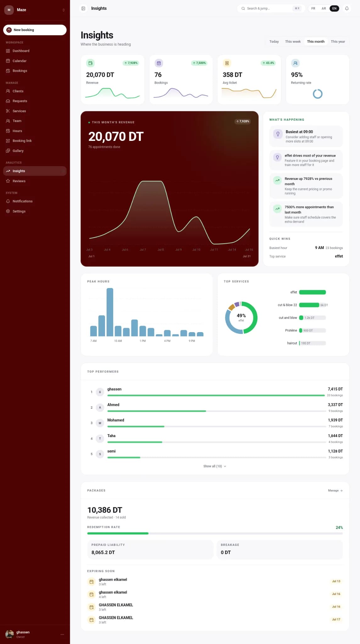Viewport: 360px width, 644px height.
Task: Open user menu dots beside ghassen Owner
Action: click(x=62, y=635)
